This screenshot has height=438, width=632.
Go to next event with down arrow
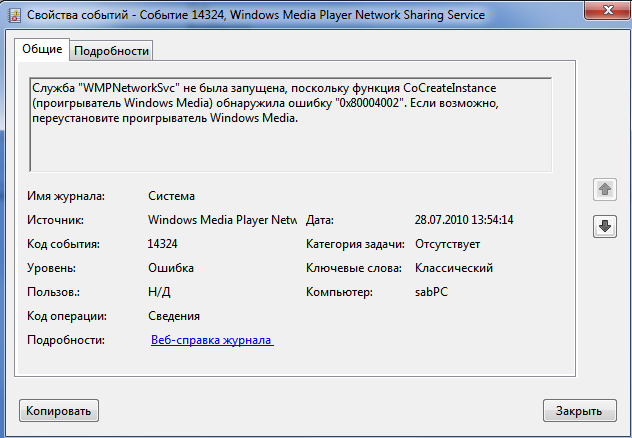(x=605, y=226)
